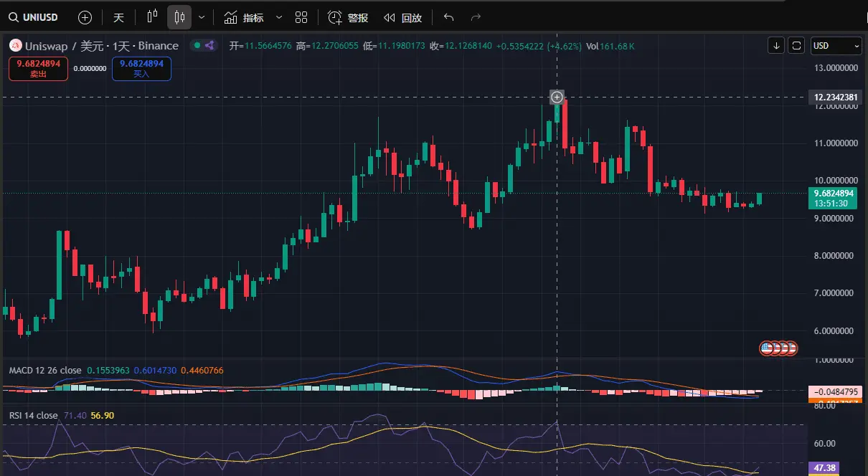The image size is (868, 476).
Task: Click MACD 12 26 close indicator title
Action: 44,371
